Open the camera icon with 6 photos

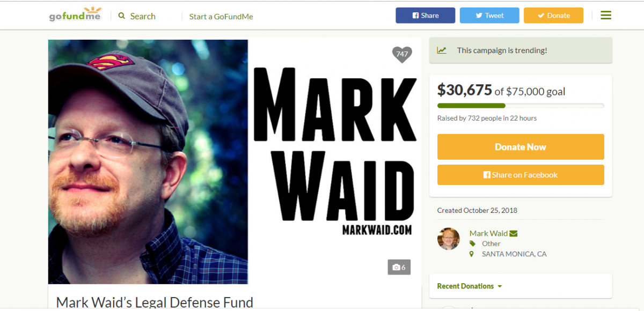(x=399, y=267)
